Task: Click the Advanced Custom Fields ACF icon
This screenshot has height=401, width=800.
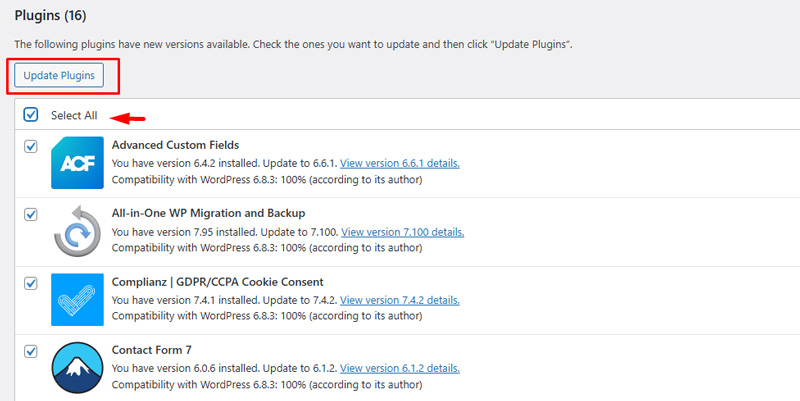Action: [x=77, y=163]
